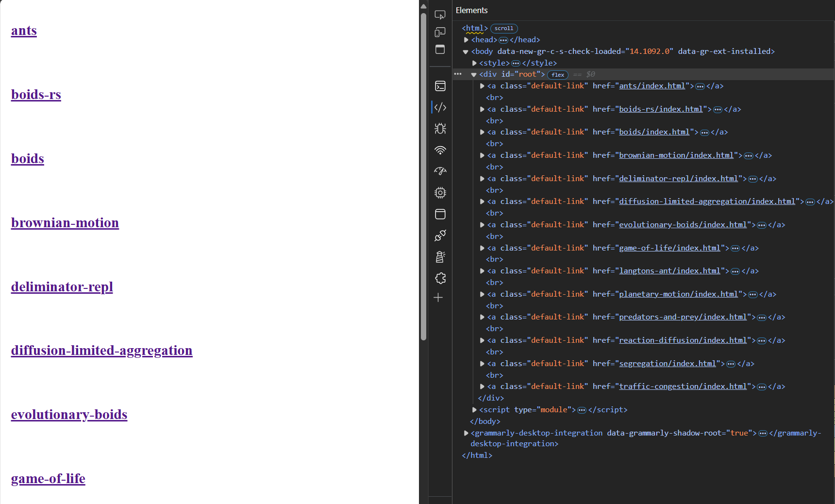Open the game-of-life page link
The height and width of the screenshot is (504, 835).
(48, 479)
